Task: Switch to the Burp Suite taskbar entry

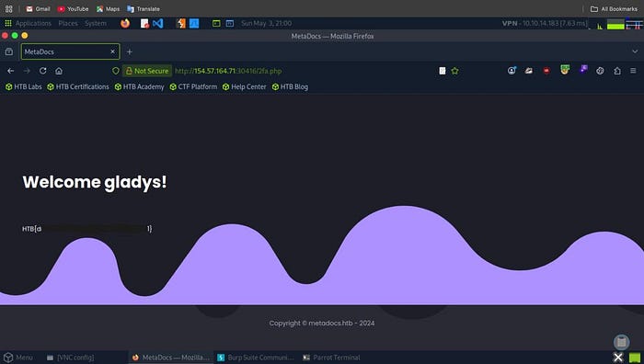Action: click(256, 358)
